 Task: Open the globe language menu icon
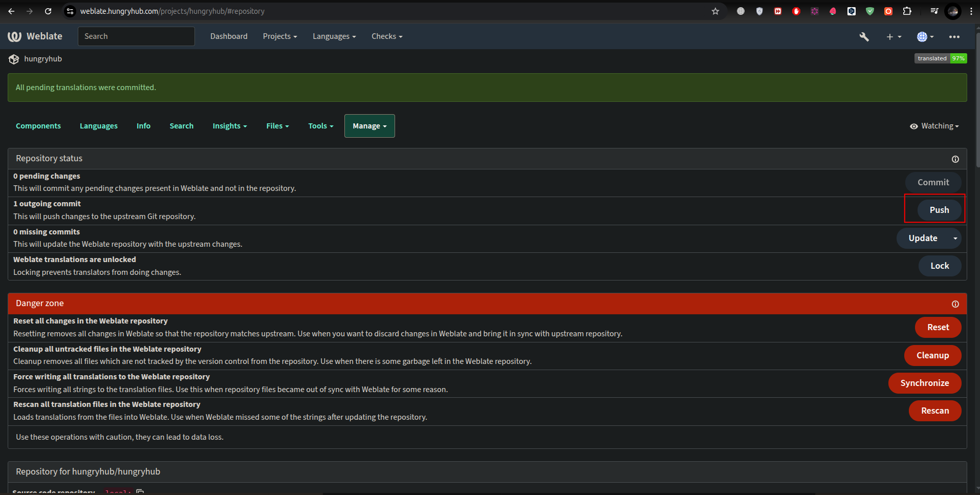924,37
